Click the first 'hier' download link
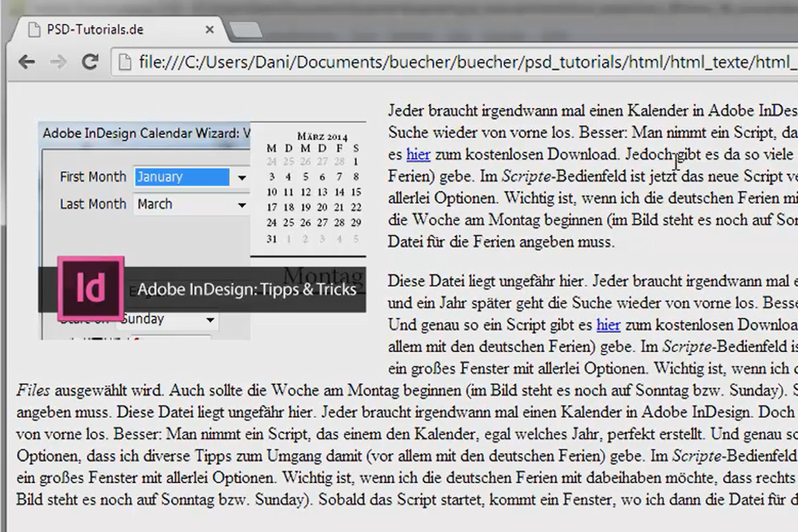Image resolution: width=798 pixels, height=532 pixels. pyautogui.click(x=418, y=154)
